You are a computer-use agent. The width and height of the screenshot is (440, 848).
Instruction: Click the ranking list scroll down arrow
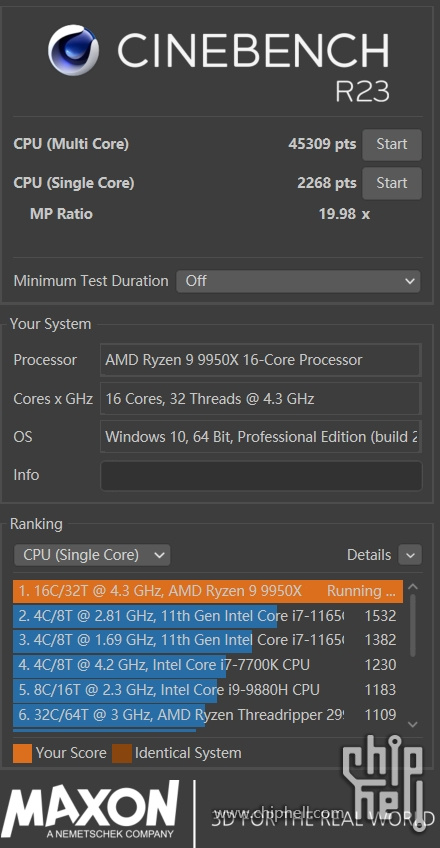(x=412, y=724)
